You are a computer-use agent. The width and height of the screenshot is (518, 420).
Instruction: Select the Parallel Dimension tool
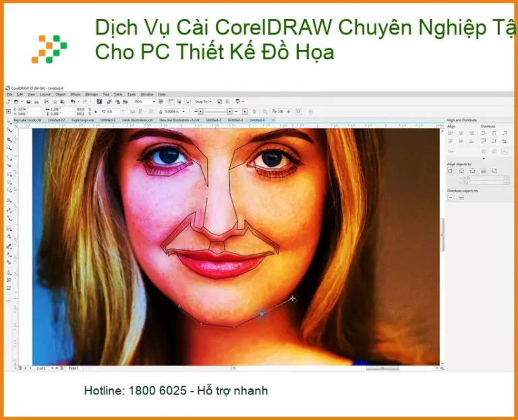9,210
